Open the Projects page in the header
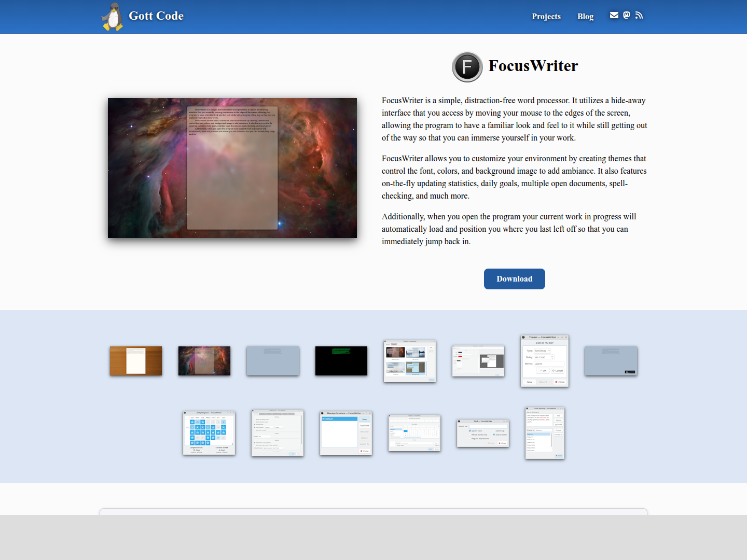This screenshot has width=747, height=560. coord(546,17)
